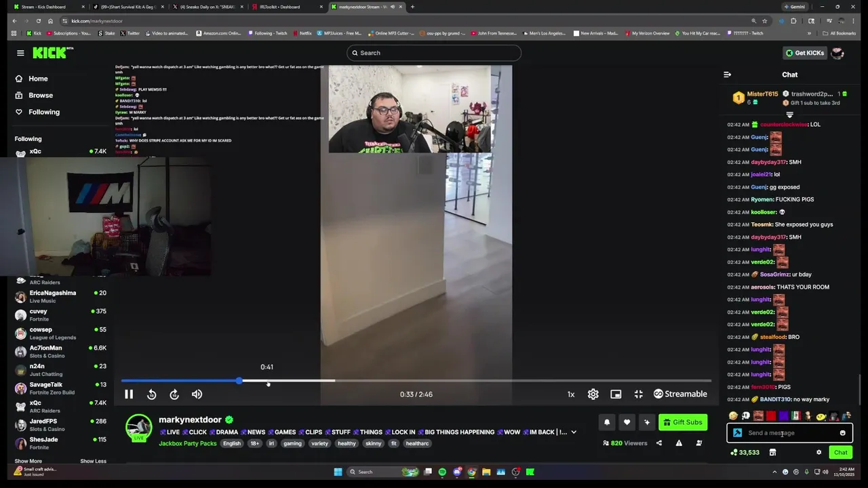Skip forward with the forward-skip icon

pos(174,394)
